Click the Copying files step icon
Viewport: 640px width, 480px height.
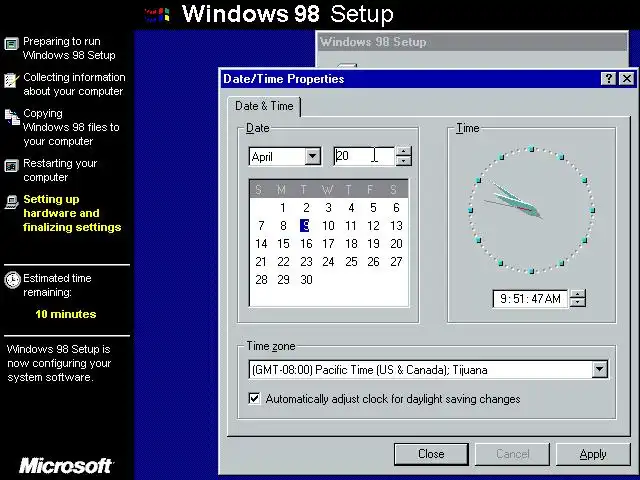click(12, 117)
